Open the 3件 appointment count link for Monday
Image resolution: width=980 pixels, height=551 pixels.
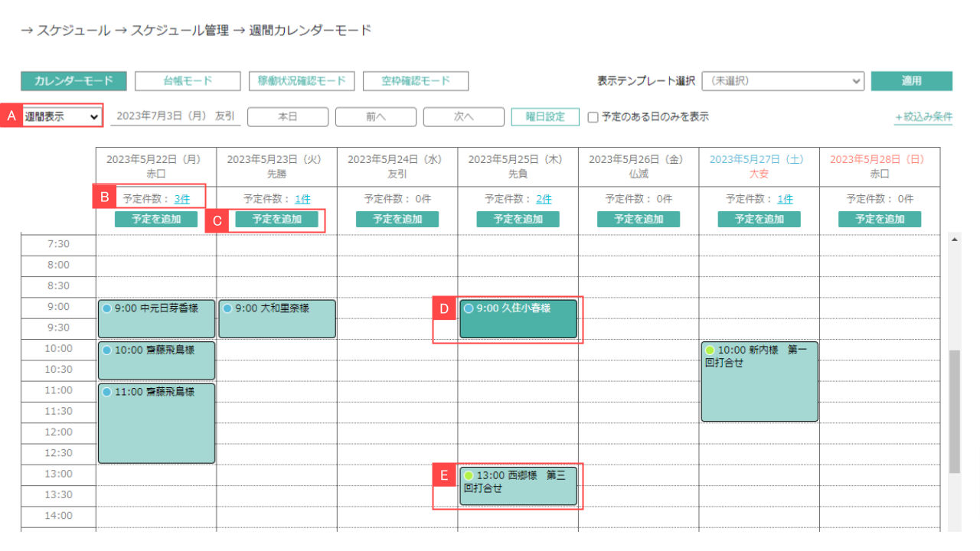[x=183, y=198]
